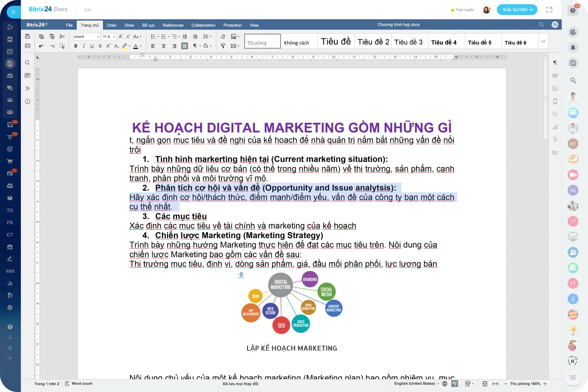Toggle Italic formatting
This screenshot has height=392, width=588.
(84, 46)
